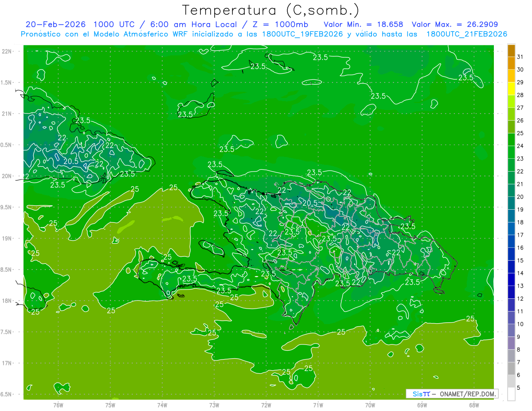
Task: Click the latitude label "20N"
Action: (x=7, y=176)
